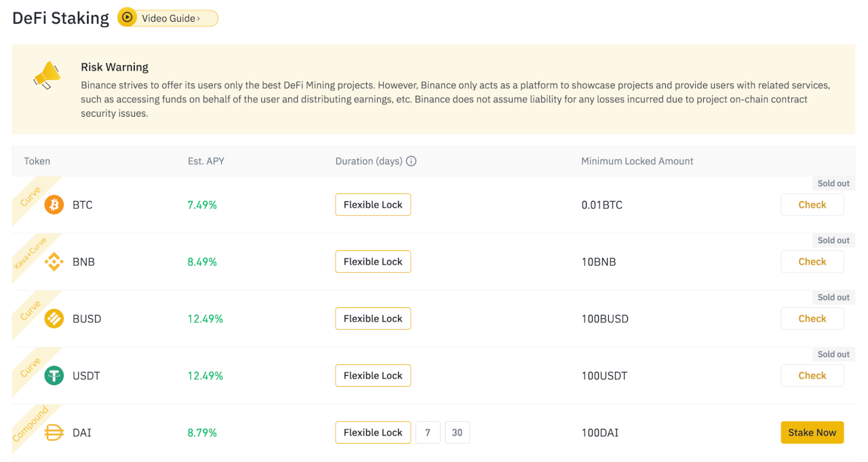Click the USDT 12.49% APY value
Screen dimensions: 868x462
(x=205, y=376)
